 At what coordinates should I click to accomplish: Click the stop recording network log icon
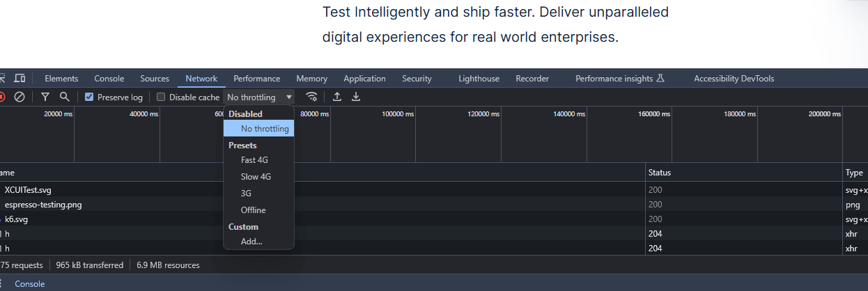[x=2, y=97]
